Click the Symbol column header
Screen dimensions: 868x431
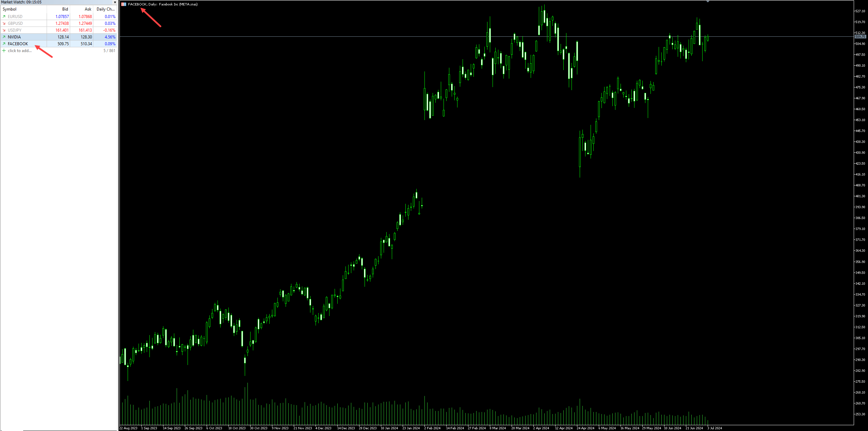click(x=10, y=9)
